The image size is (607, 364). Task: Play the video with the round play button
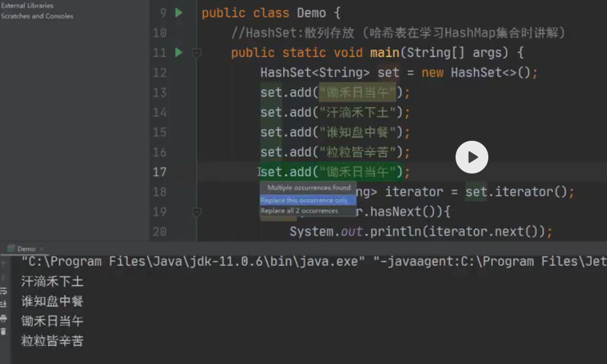click(x=471, y=157)
